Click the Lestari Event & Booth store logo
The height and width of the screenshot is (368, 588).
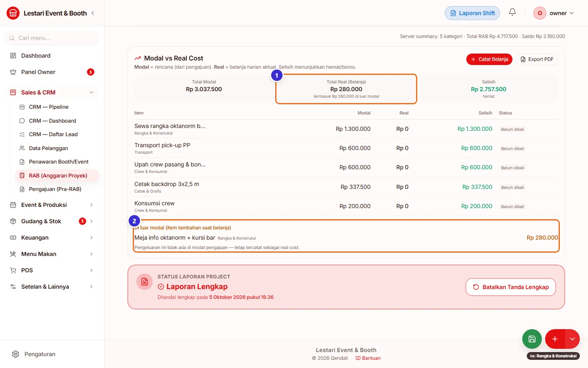coord(13,13)
